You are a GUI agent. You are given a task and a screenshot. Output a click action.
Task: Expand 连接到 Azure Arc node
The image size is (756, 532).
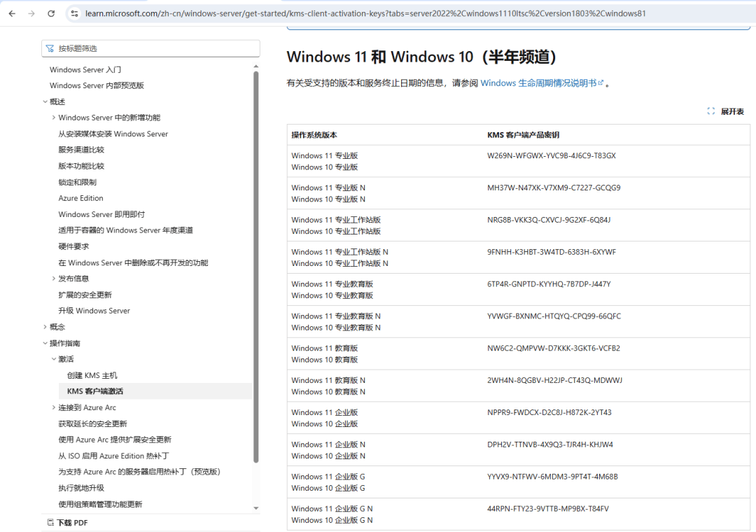(x=53, y=407)
